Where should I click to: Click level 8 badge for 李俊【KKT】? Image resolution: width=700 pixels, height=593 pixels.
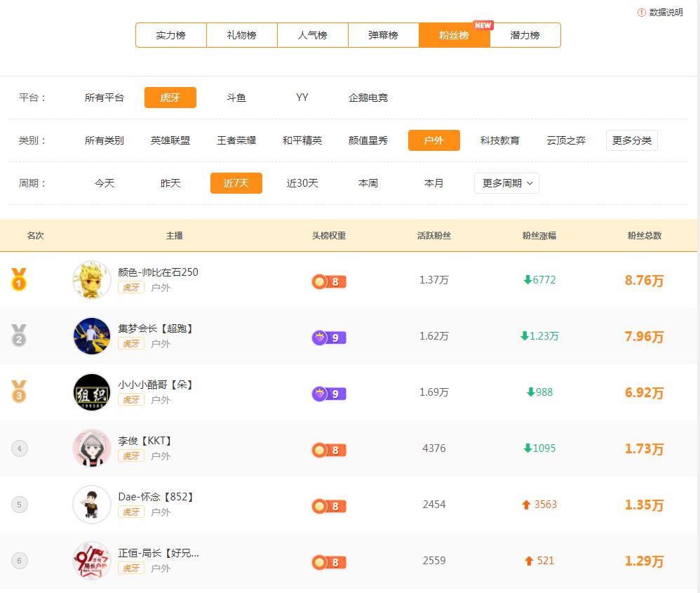(329, 450)
